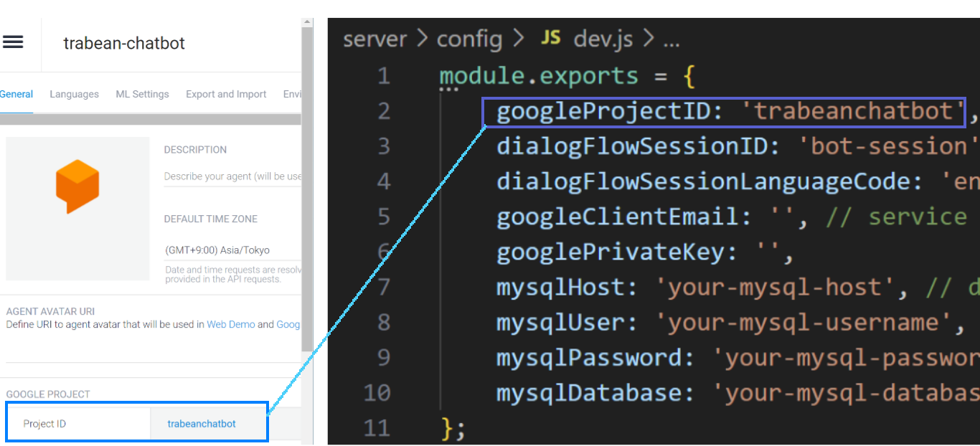Screen dimensions: 980x446
Task: Click the trabeanchatbot Project ID link
Action: tap(202, 424)
